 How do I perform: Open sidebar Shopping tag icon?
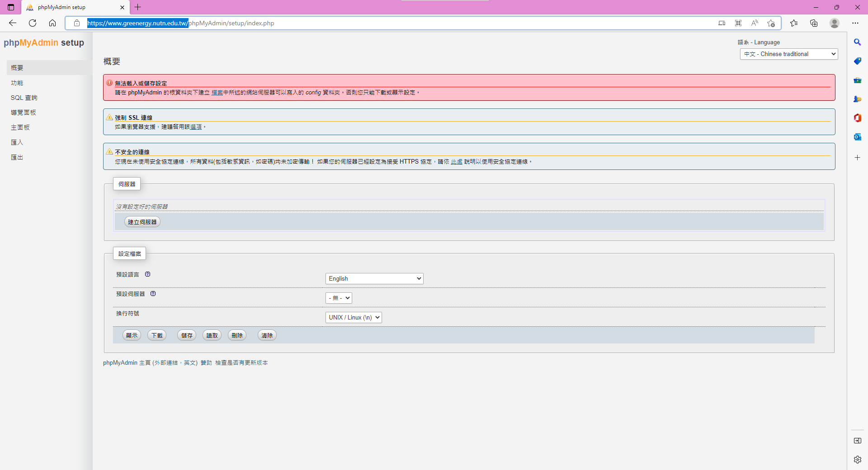point(858,61)
